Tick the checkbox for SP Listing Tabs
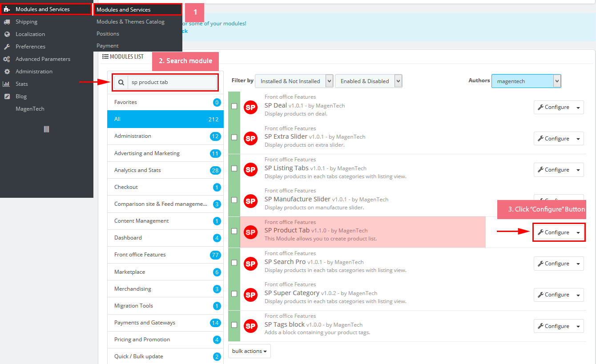 (x=234, y=168)
